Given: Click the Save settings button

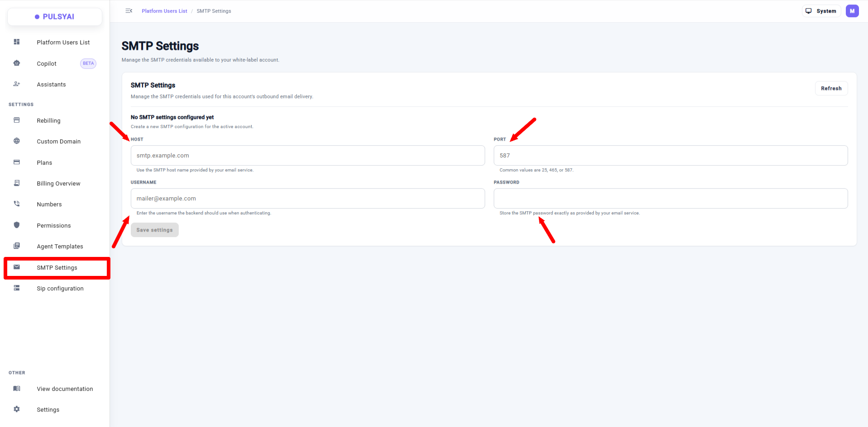Looking at the screenshot, I should point(154,230).
